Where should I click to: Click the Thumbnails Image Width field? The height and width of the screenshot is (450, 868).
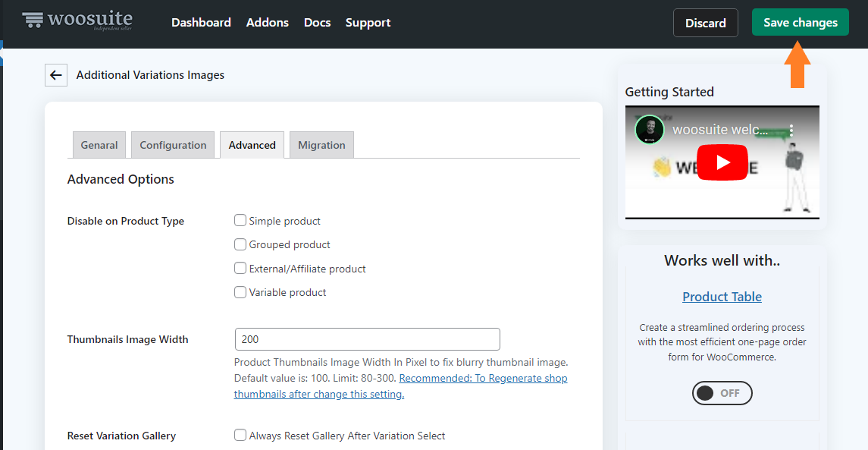click(x=367, y=339)
